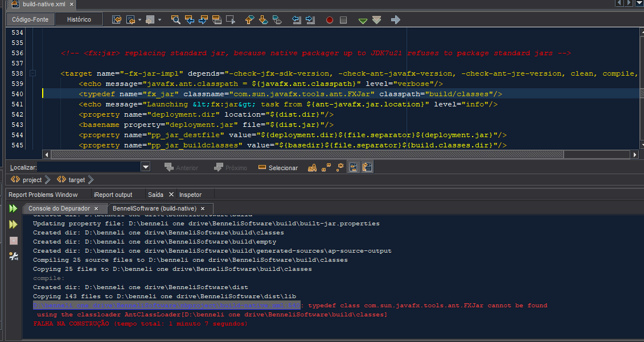Click the green double-arrow rerun build icon
Viewport: 644px width, 342px height.
click(13, 209)
